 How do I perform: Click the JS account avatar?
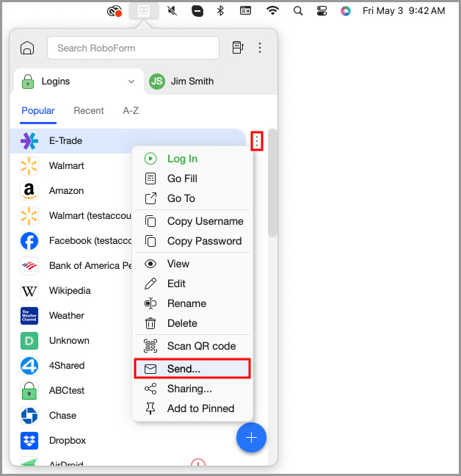(x=157, y=82)
